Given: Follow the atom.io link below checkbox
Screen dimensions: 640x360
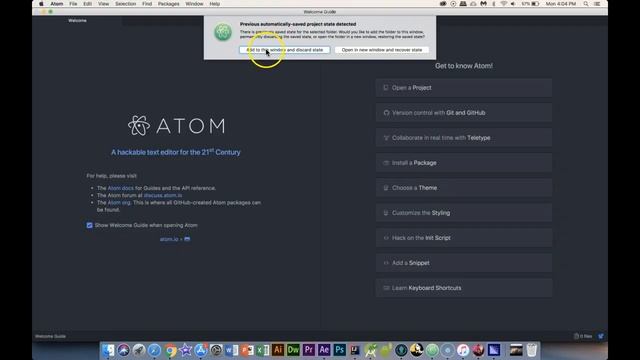Looking at the screenshot, I should tap(169, 239).
